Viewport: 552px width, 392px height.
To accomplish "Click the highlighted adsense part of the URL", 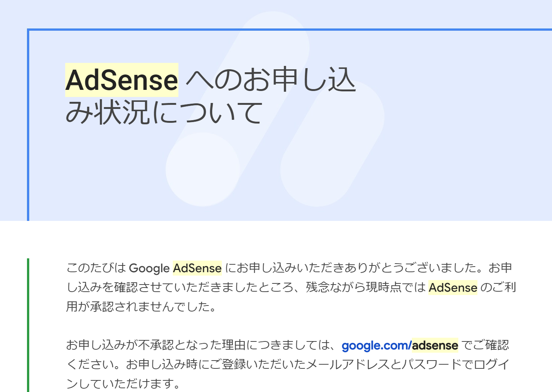I will point(435,345).
